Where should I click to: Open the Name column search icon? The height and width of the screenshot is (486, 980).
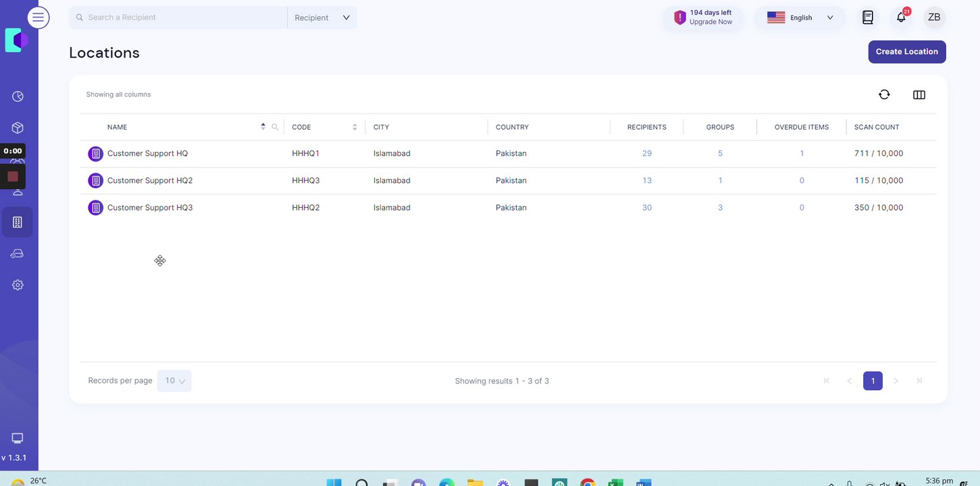[275, 127]
